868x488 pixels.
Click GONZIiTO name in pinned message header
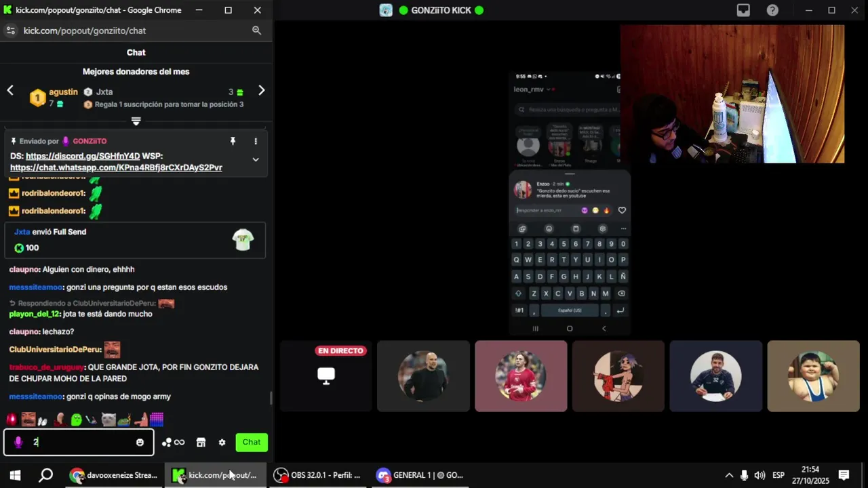coord(90,141)
